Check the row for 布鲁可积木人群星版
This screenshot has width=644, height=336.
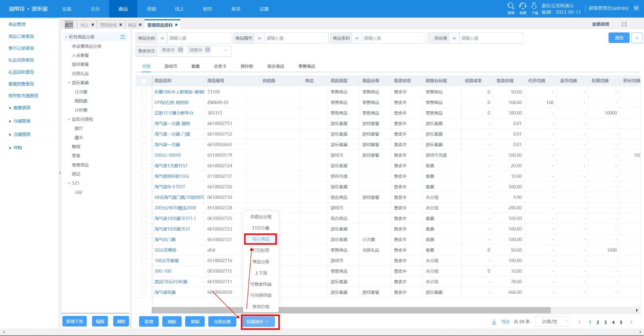tap(144, 92)
